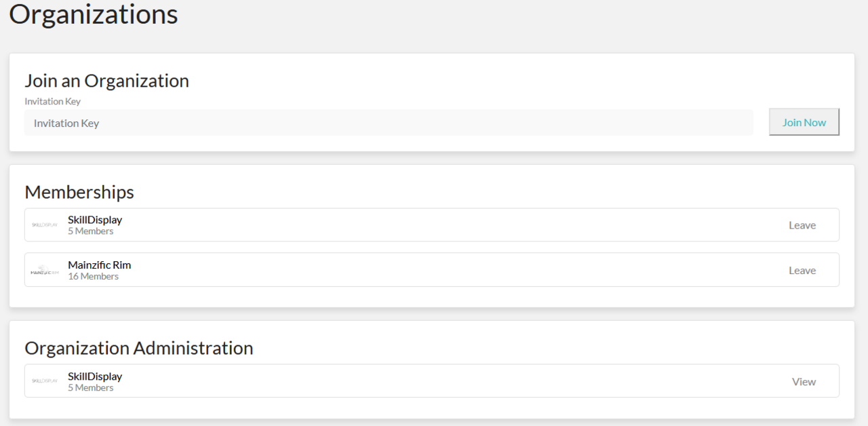Click SkillDisplay name under Organization Administration
Screen dimensions: 868x426
click(95, 376)
